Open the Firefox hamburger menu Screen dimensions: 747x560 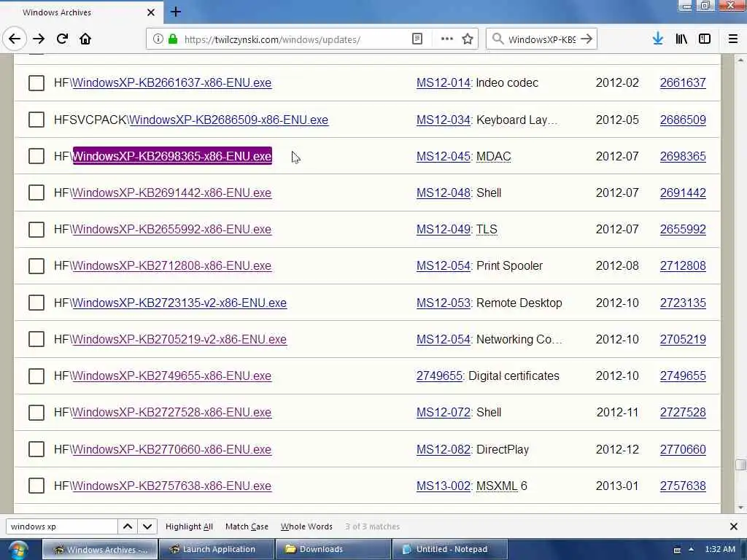coord(733,39)
